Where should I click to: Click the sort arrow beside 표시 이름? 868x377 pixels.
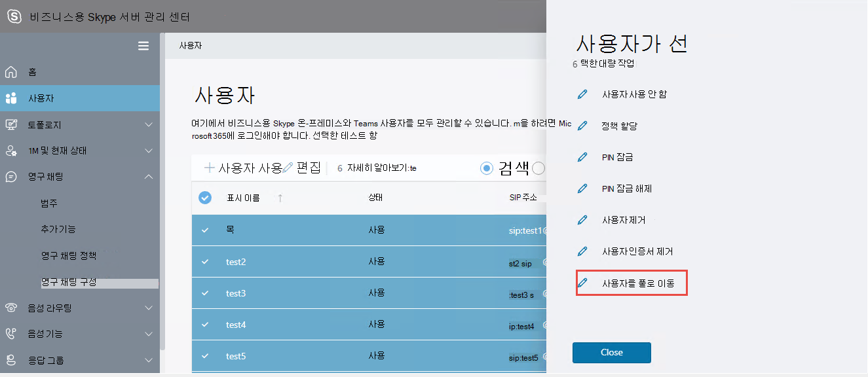(280, 198)
